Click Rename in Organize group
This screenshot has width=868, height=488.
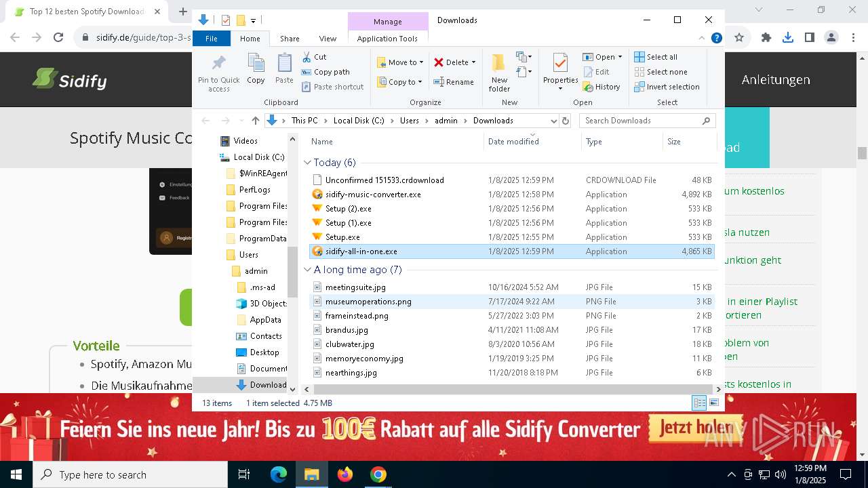point(454,82)
